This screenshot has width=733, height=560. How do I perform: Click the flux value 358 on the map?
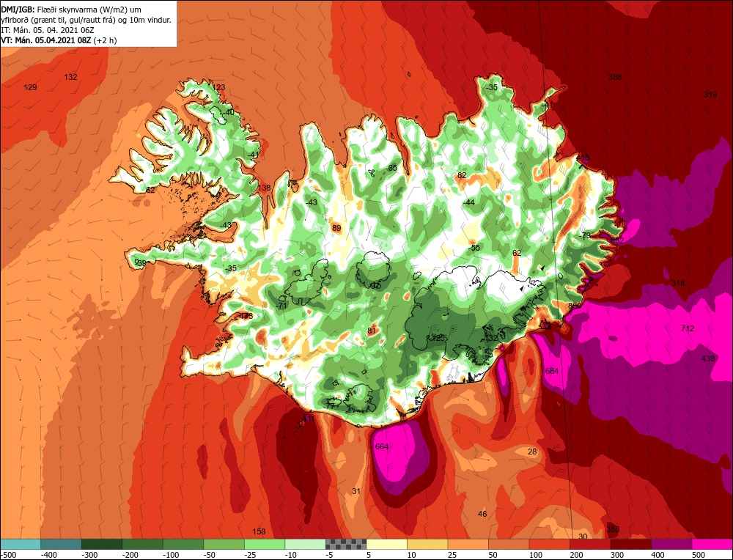pyautogui.click(x=613, y=530)
